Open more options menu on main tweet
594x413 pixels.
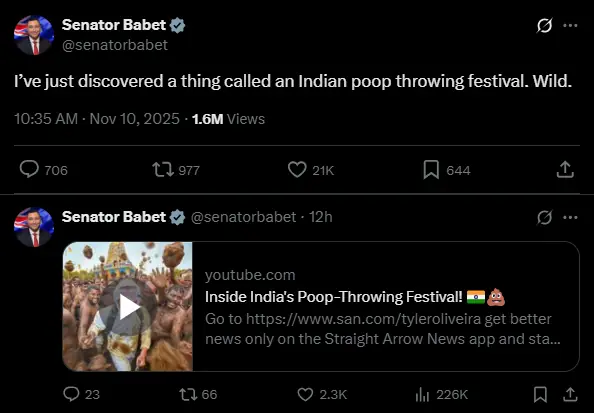(x=570, y=25)
